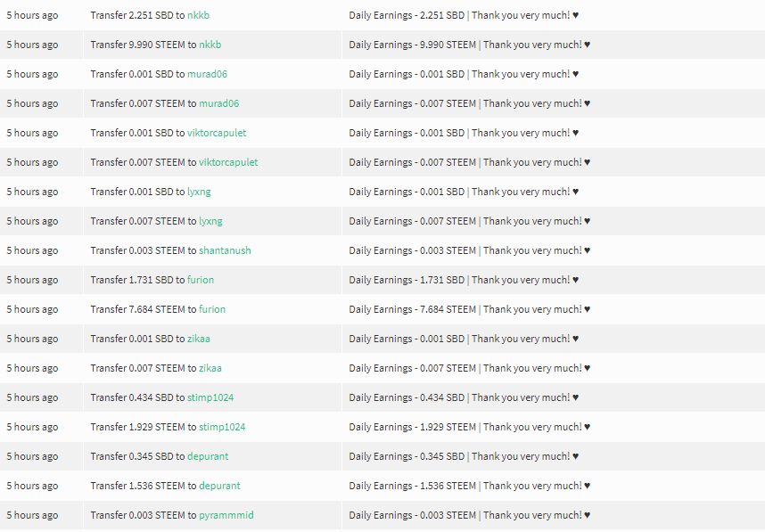The height and width of the screenshot is (532, 765).
Task: Click '5 hours ago' in pyrammmid row
Action: 32,515
